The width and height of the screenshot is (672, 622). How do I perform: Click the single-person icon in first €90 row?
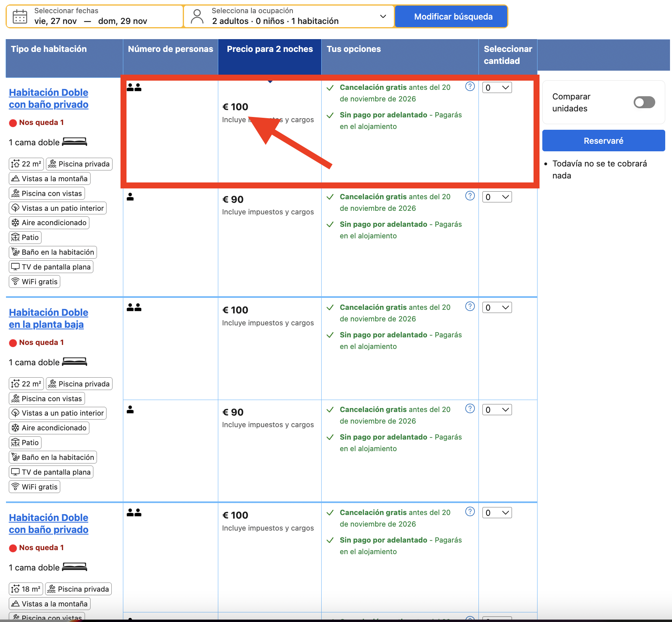[x=130, y=196]
